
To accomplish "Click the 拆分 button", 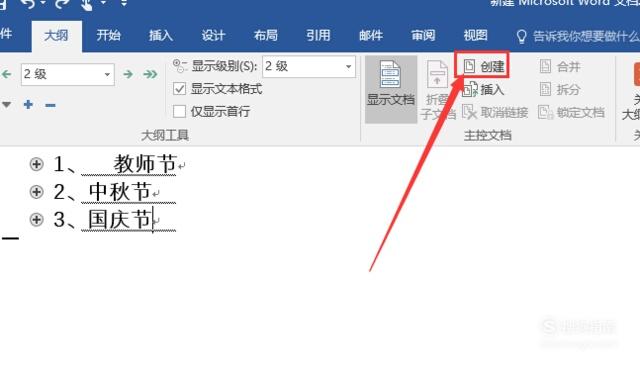I will (x=560, y=89).
